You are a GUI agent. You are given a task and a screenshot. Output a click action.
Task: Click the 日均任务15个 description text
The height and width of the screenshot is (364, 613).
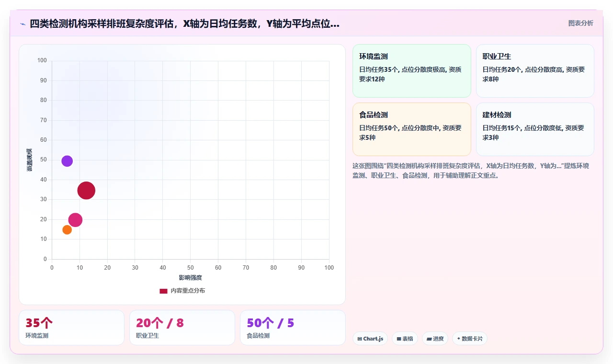tap(534, 133)
